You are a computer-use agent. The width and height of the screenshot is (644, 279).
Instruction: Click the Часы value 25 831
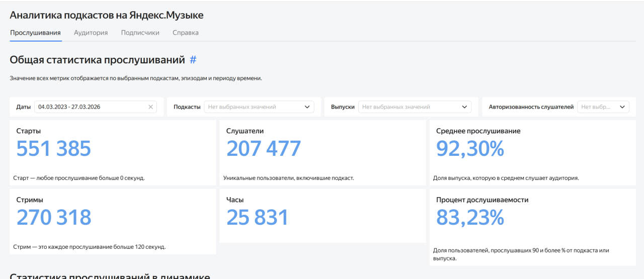(258, 218)
